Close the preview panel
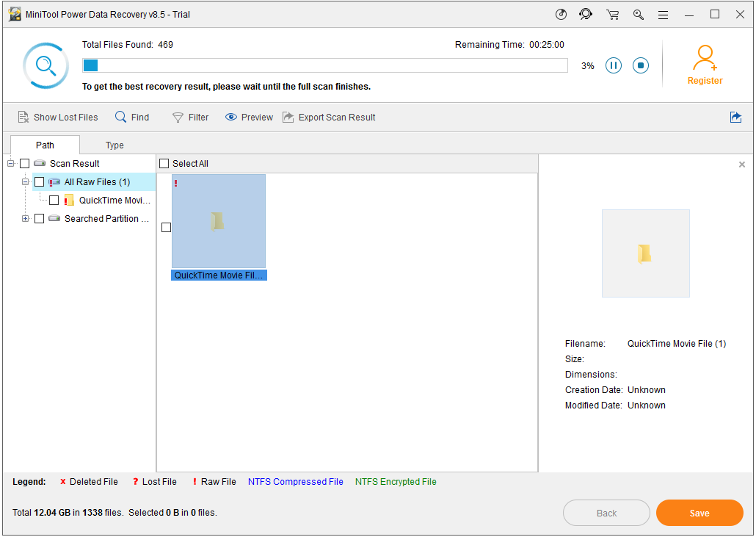756x537 pixels. pos(742,165)
